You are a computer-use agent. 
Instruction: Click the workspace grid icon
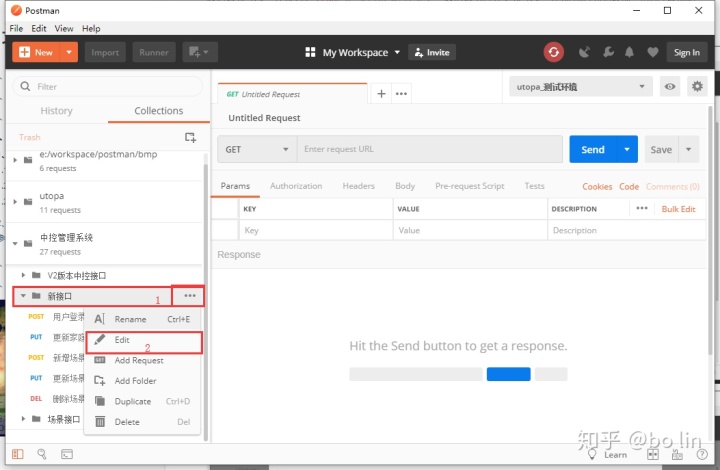[x=310, y=52]
